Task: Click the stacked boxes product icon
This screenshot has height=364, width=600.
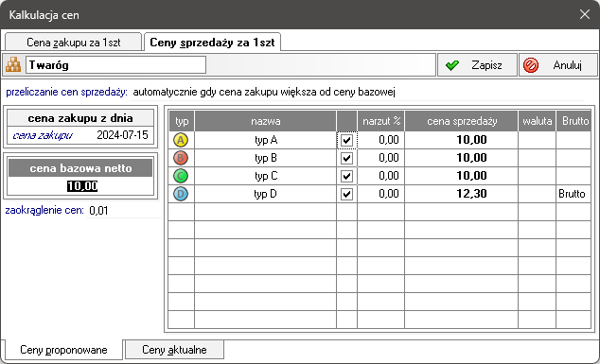Action: 13,65
